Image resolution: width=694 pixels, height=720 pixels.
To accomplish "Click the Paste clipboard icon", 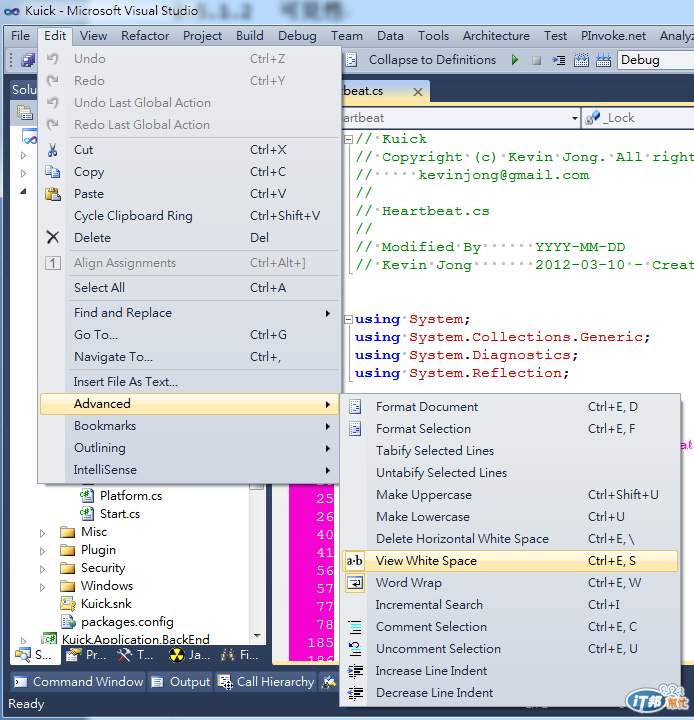I will tap(52, 194).
